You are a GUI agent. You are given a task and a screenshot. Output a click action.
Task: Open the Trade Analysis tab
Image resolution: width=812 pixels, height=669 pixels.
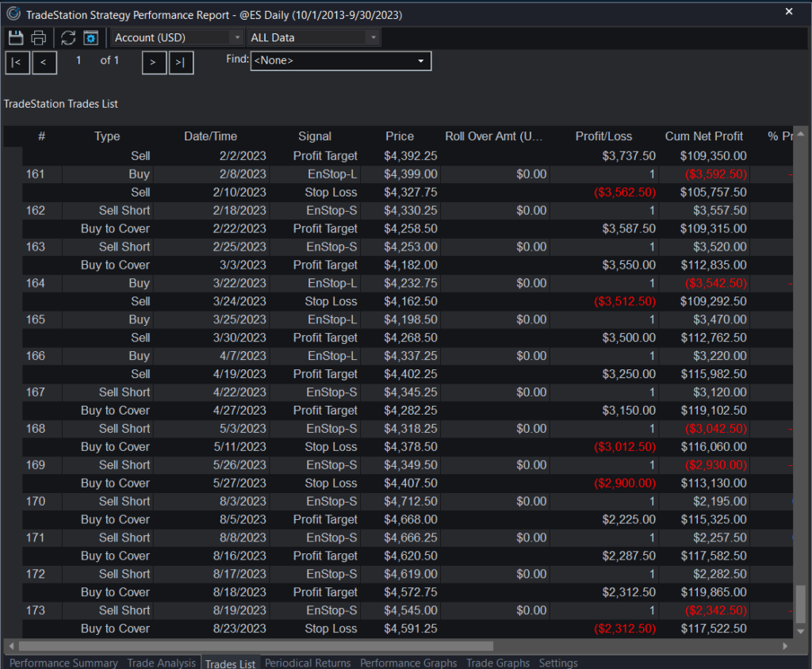point(162,663)
